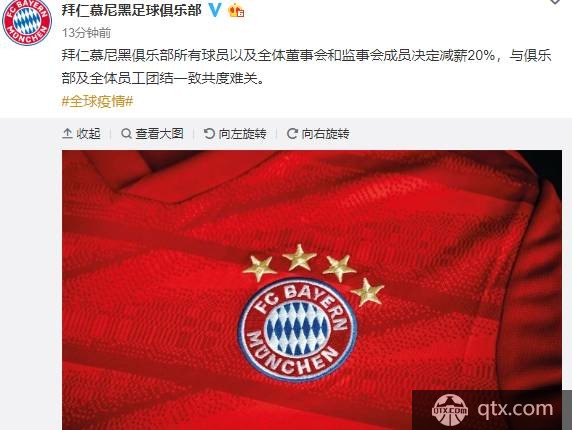Click the red Bayern jersey photo
Viewport: 572px width, 430px height.
pyautogui.click(x=312, y=290)
